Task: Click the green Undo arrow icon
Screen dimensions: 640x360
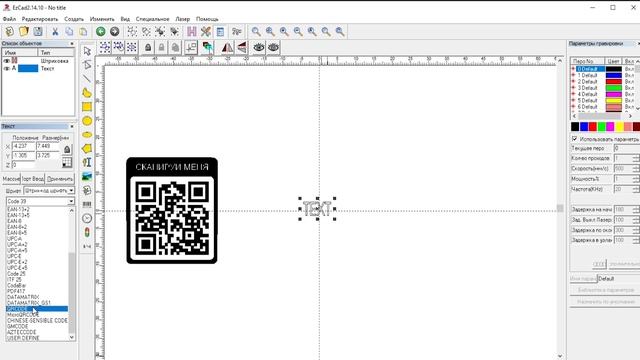Action: 100,31
